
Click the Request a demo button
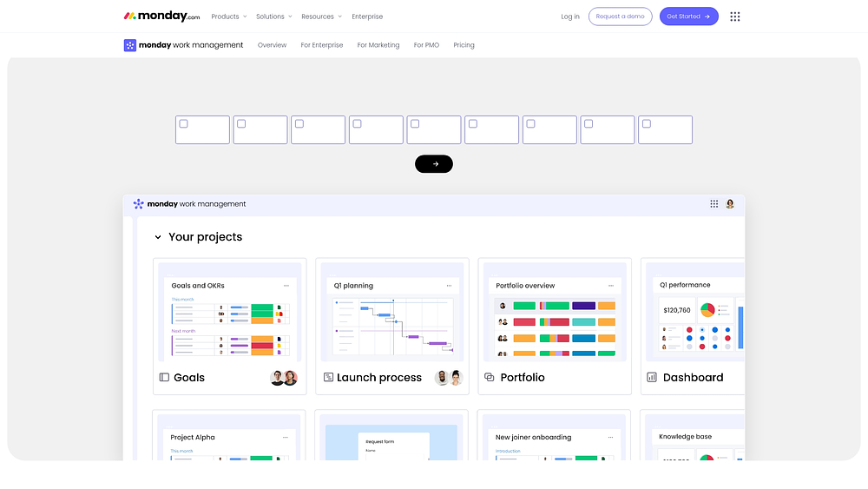(620, 17)
